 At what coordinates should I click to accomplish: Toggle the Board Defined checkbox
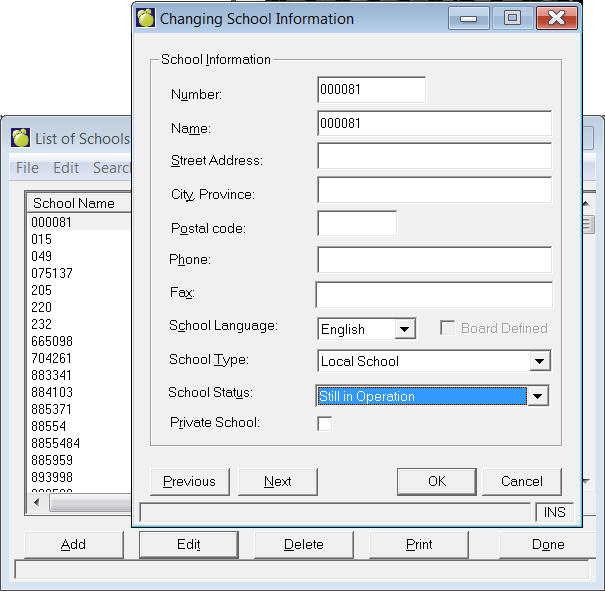click(x=449, y=328)
